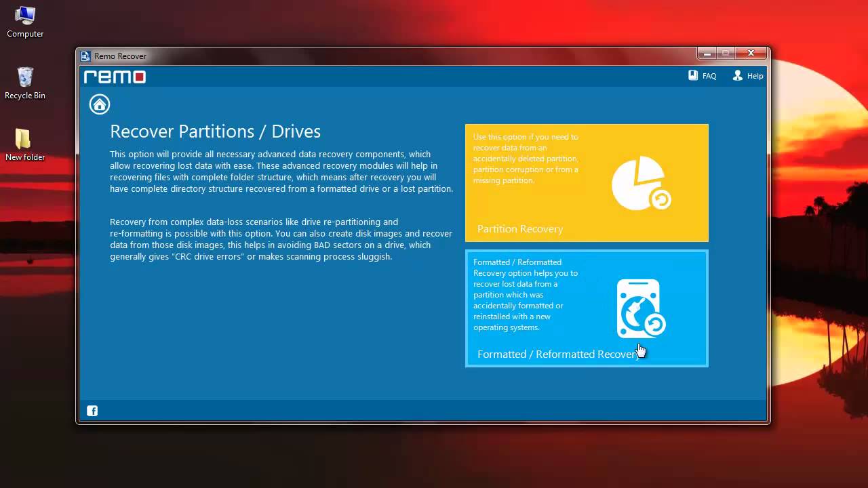Select the New folder desktop icon
Screen dimensions: 868x488
pos(25,145)
